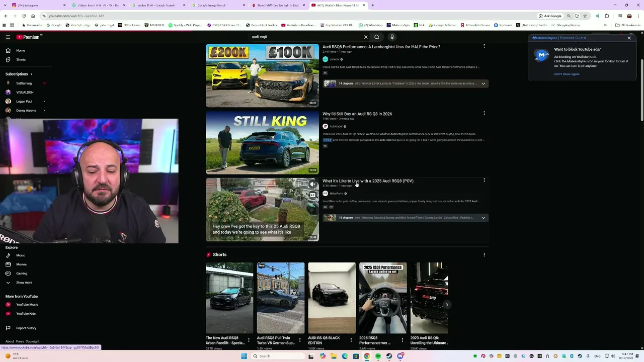Open Spotify from the taskbar
The width and height of the screenshot is (644, 362).
378,356
